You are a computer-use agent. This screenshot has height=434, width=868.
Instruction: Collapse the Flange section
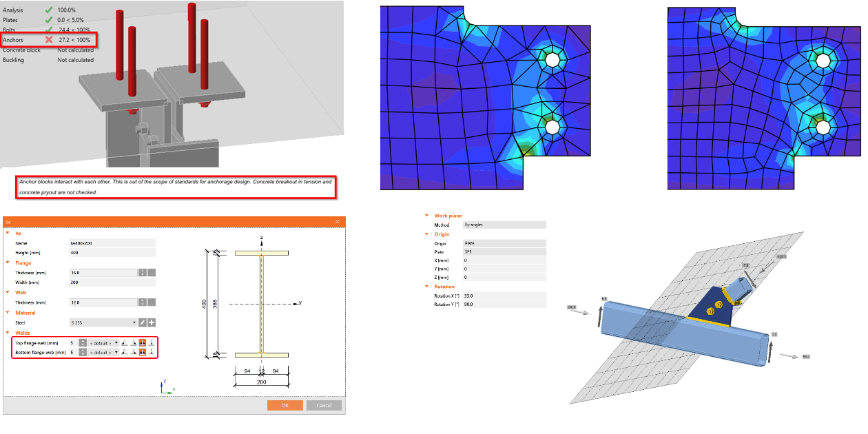[x=8, y=262]
